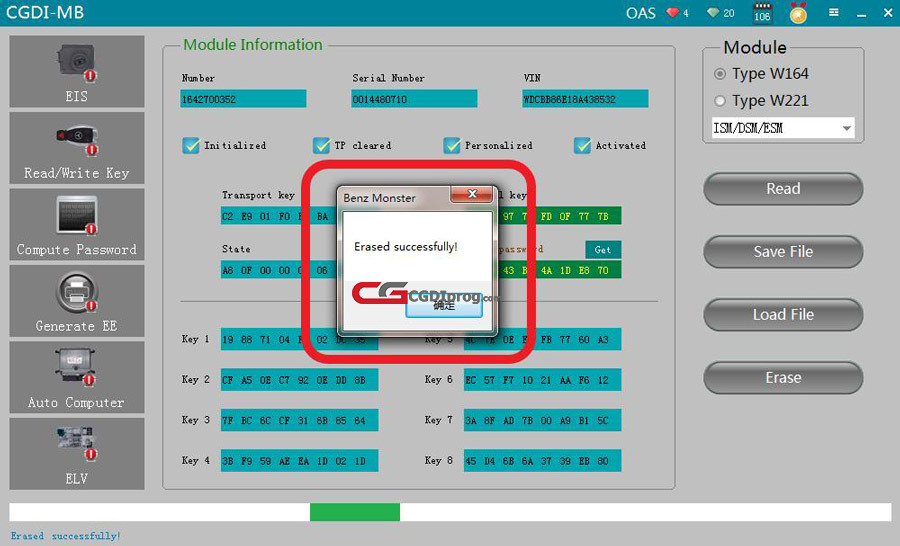Click the Key 6 hex value field
This screenshot has width=900, height=546.
pyautogui.click(x=542, y=380)
